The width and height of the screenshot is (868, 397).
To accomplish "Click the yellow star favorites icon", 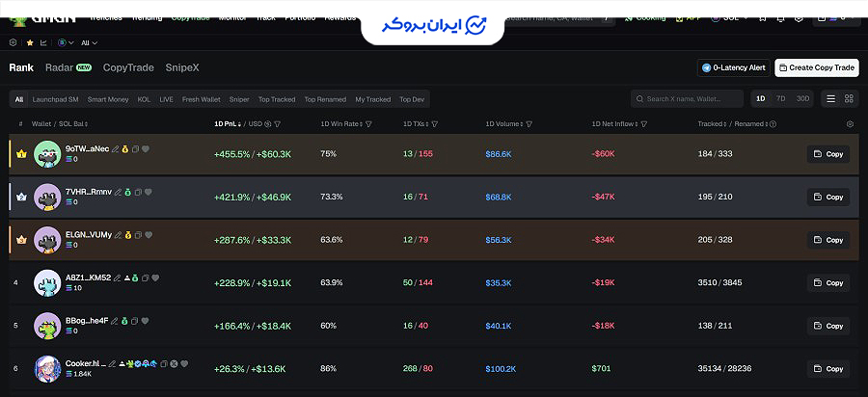I will [30, 42].
